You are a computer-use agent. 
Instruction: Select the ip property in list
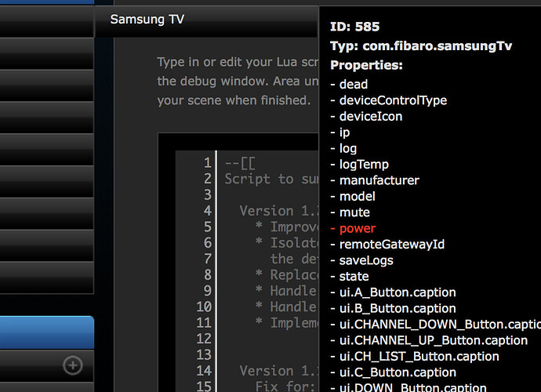[345, 132]
